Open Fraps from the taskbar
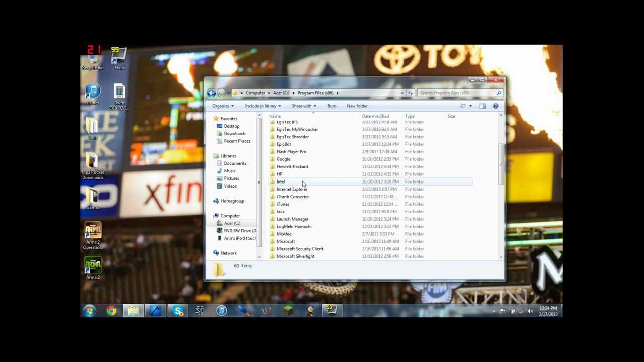The width and height of the screenshot is (644, 362). point(332,310)
